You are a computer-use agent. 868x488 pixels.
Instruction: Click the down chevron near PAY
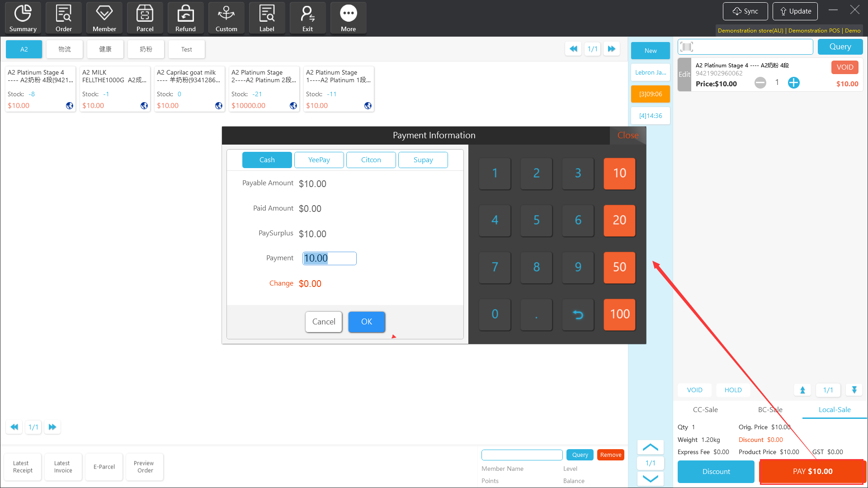[650, 479]
